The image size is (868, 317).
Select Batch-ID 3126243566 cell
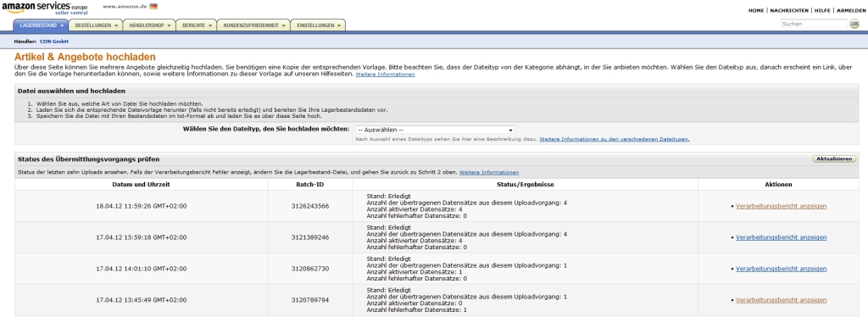pyautogui.click(x=310, y=206)
